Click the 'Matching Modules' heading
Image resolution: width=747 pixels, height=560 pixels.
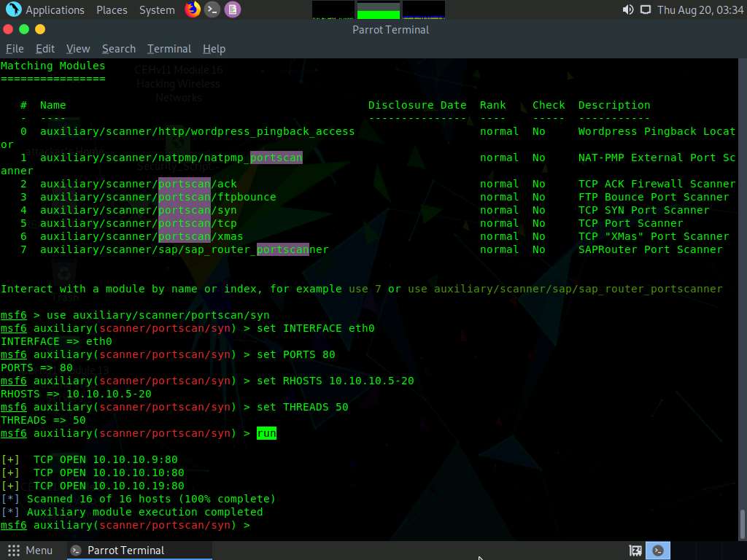[53, 66]
